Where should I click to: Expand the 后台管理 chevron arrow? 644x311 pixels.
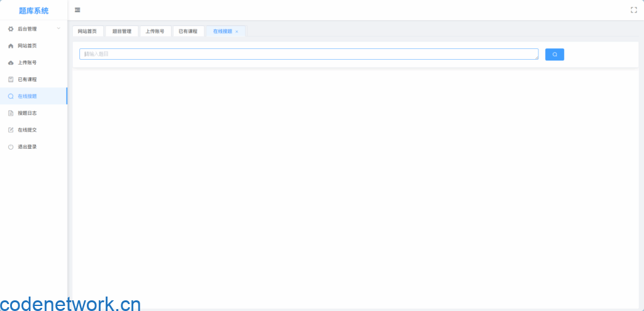pyautogui.click(x=58, y=29)
